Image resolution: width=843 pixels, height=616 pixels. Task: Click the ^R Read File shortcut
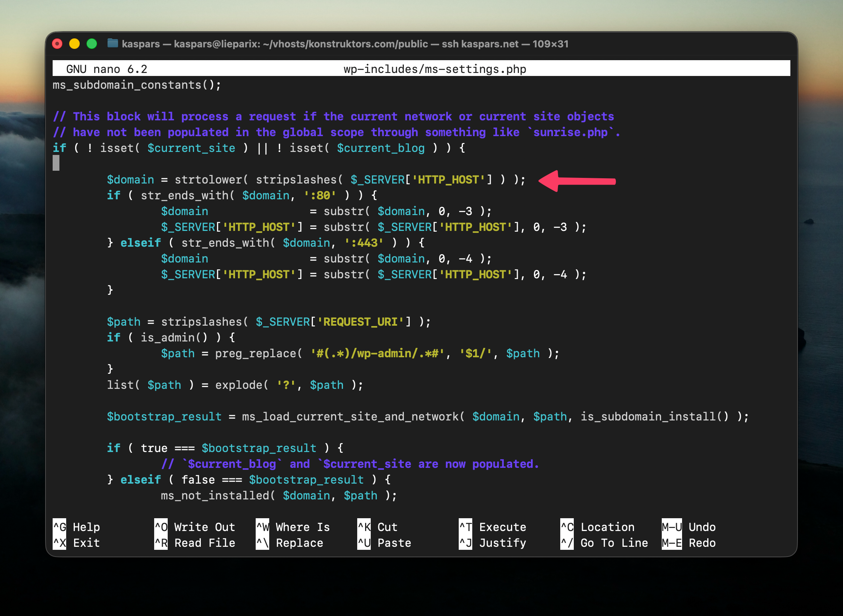pos(195,543)
